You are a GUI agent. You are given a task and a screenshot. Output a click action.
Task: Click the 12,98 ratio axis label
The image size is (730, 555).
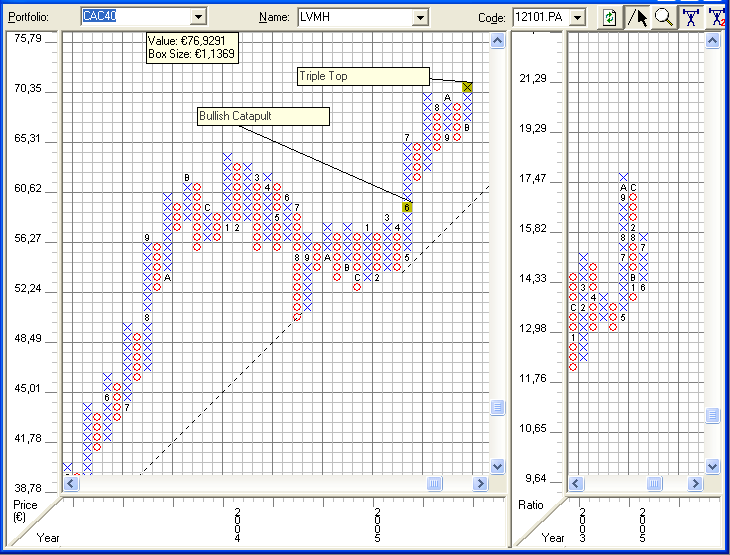(x=533, y=328)
